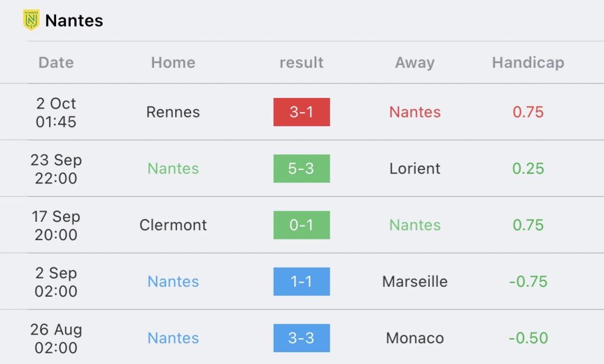604x364 pixels.
Task: Select the green 5-3 result badge
Action: (x=301, y=168)
